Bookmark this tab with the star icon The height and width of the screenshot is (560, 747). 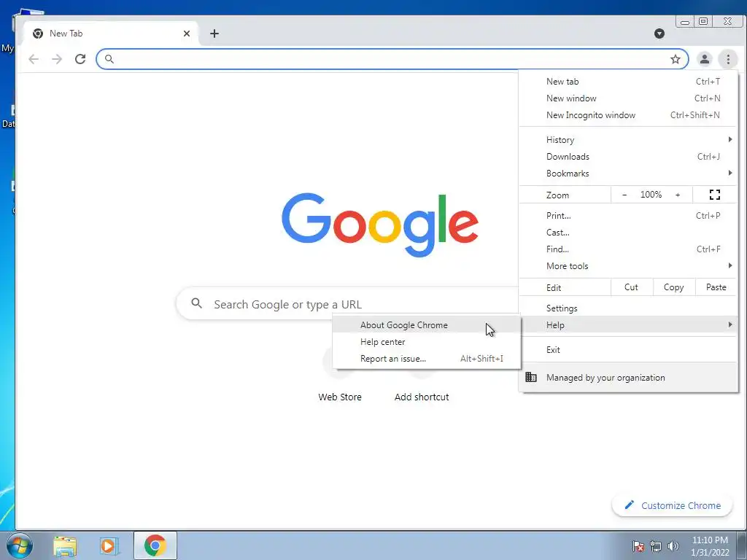pos(675,59)
